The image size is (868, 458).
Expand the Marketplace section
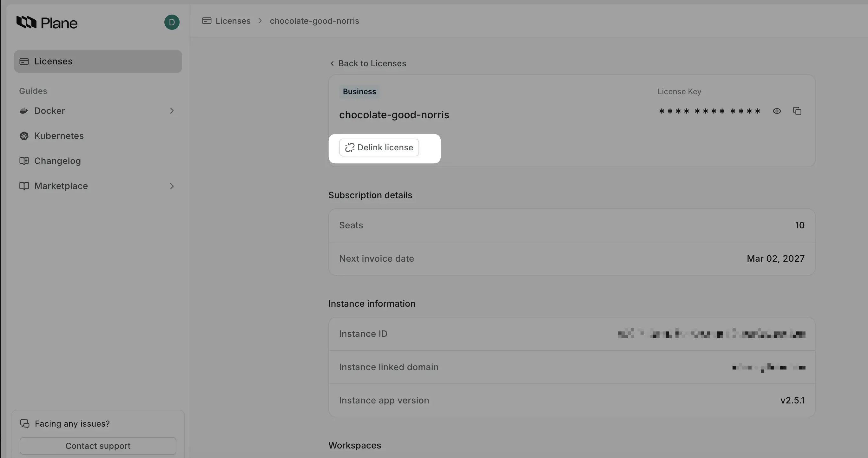[172, 186]
